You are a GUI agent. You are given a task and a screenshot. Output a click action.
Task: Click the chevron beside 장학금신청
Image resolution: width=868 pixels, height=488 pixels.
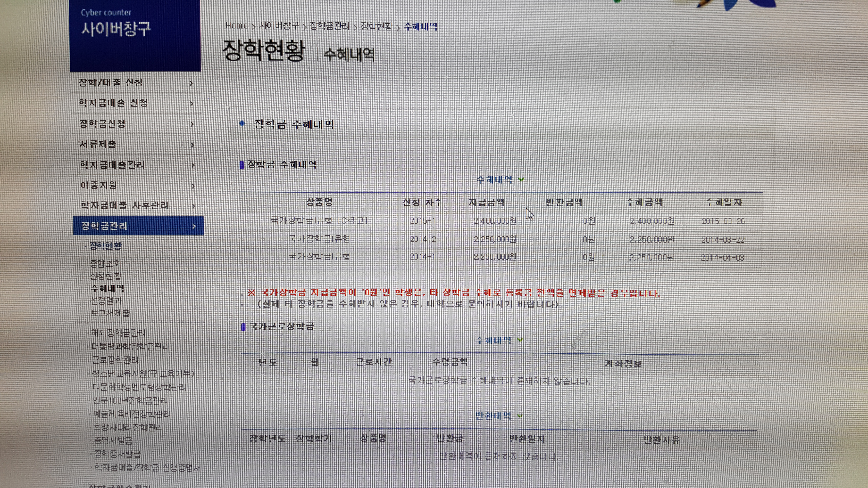pyautogui.click(x=192, y=124)
